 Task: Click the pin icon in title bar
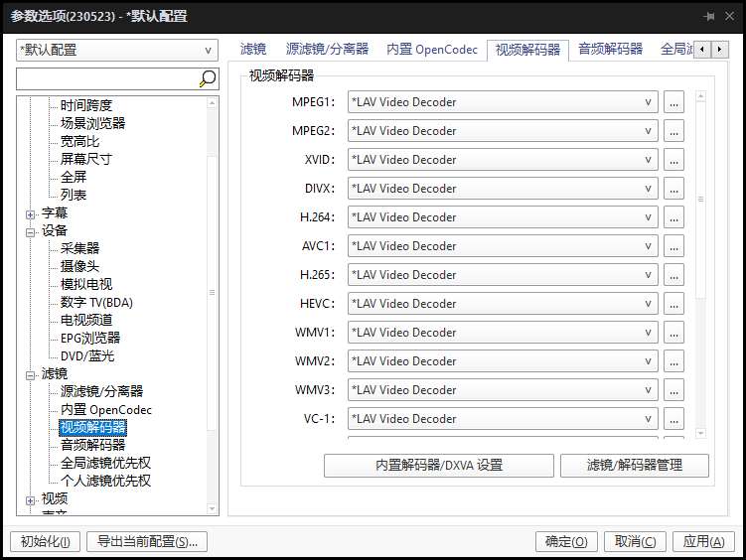tap(709, 17)
